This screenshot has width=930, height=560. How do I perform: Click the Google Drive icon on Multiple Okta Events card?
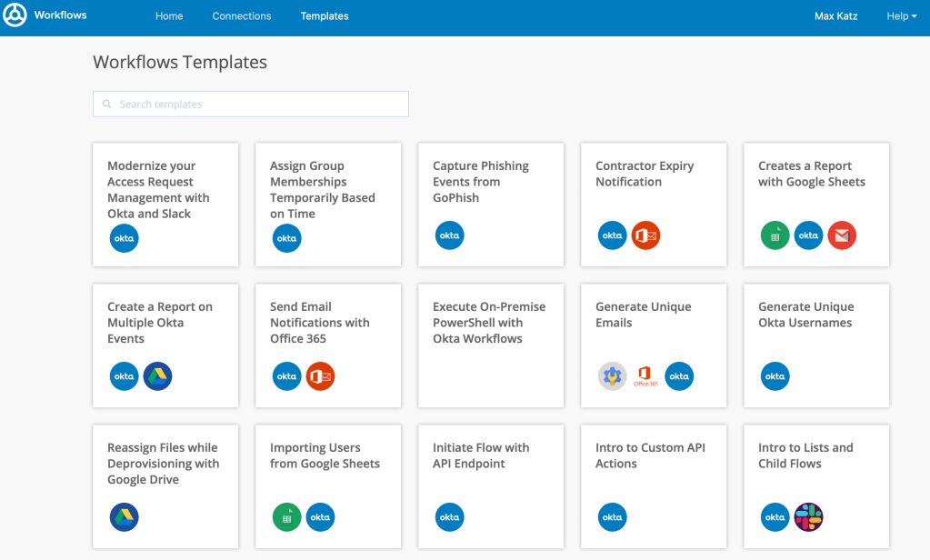157,376
